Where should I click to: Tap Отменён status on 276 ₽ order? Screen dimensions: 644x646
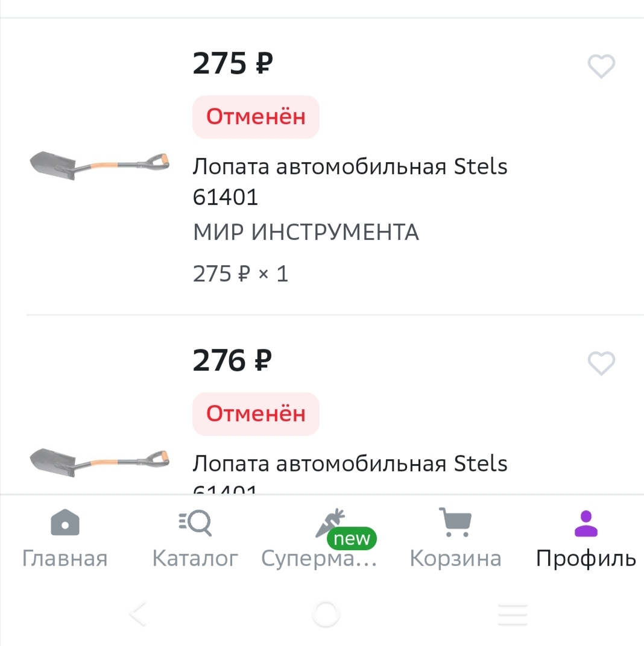click(256, 414)
